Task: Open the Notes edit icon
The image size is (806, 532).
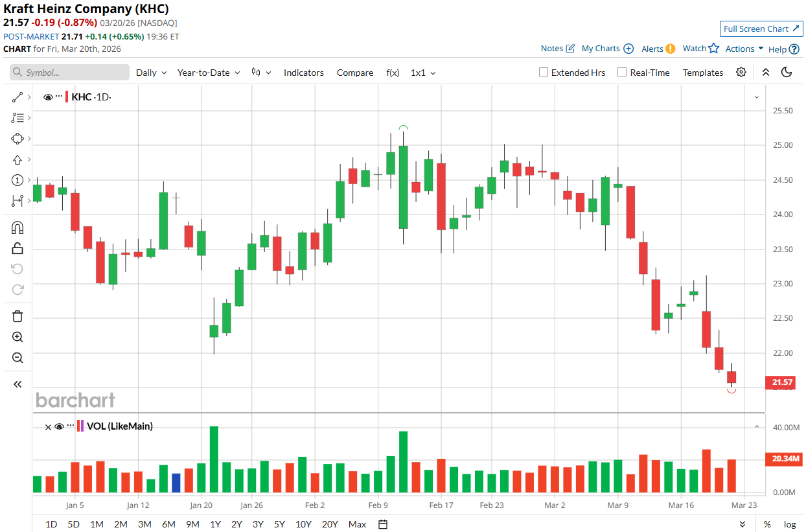Action: click(570, 49)
